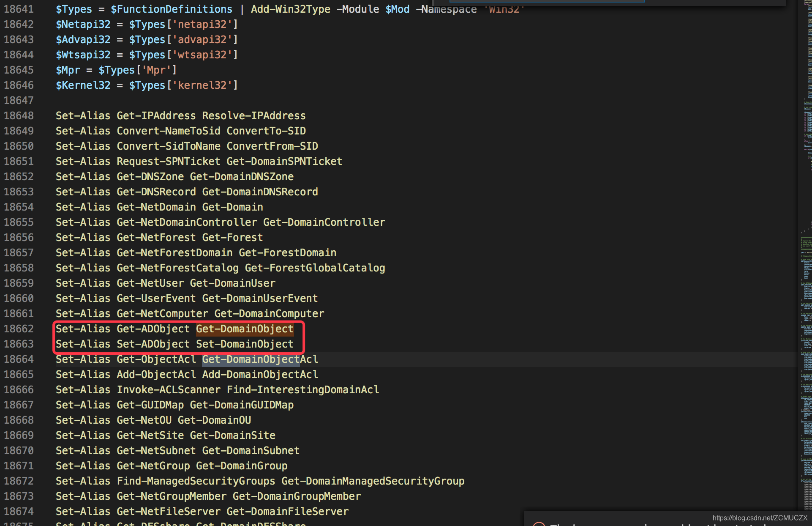Click the find widget input box at top
This screenshot has width=812, height=526.
point(547,1)
